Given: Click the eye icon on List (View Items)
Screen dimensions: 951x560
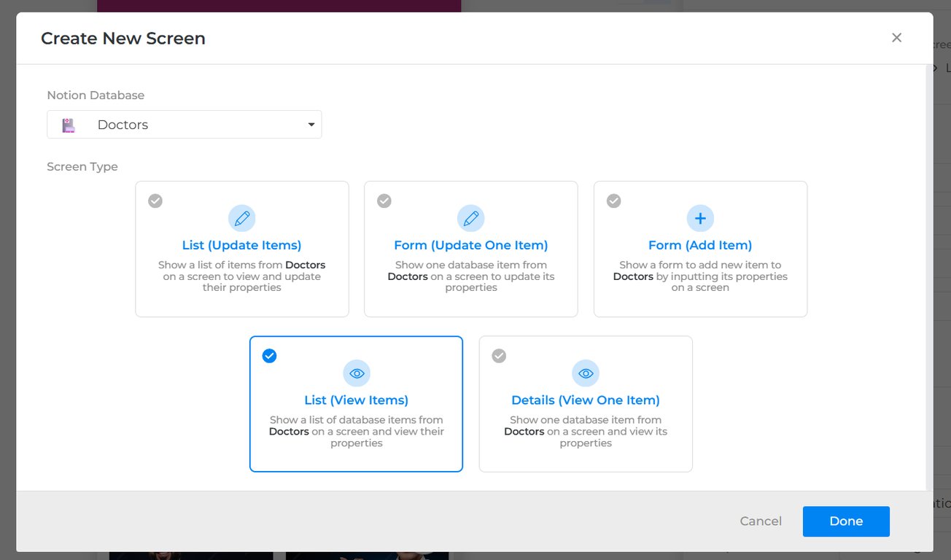Looking at the screenshot, I should 357,373.
